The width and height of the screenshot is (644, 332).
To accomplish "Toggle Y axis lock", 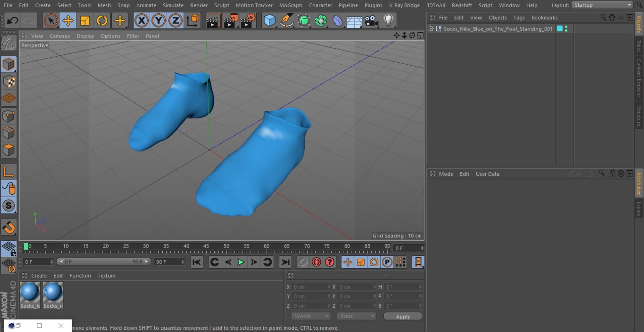I will point(158,21).
